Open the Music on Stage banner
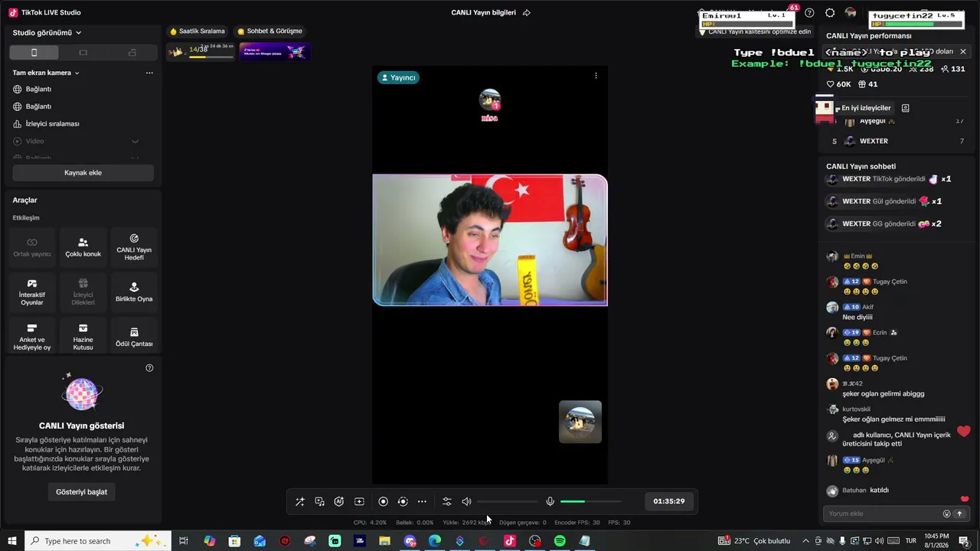The image size is (980, 551). [x=275, y=51]
